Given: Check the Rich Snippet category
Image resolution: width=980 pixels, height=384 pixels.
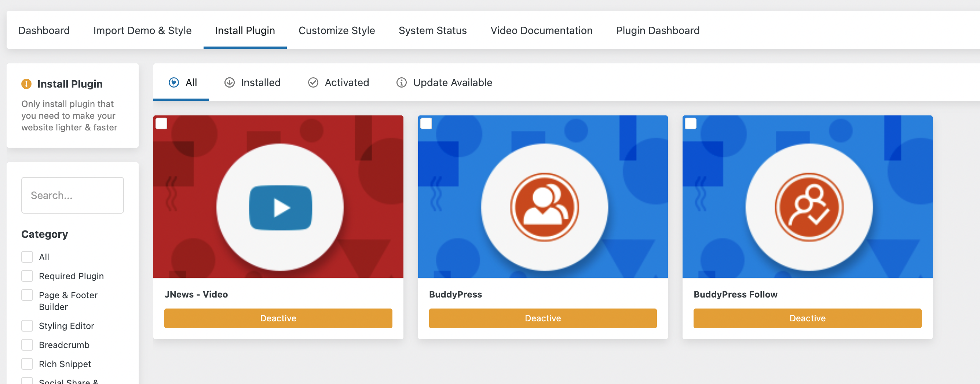Looking at the screenshot, I should (x=27, y=364).
